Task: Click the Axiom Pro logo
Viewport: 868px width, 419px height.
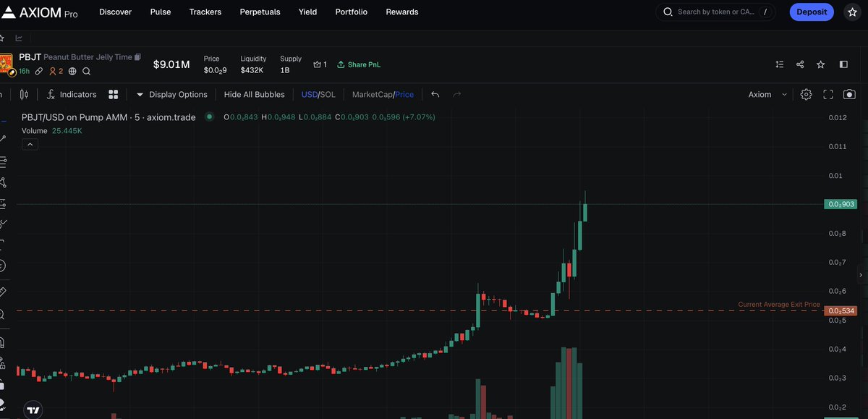Action: pyautogui.click(x=41, y=12)
